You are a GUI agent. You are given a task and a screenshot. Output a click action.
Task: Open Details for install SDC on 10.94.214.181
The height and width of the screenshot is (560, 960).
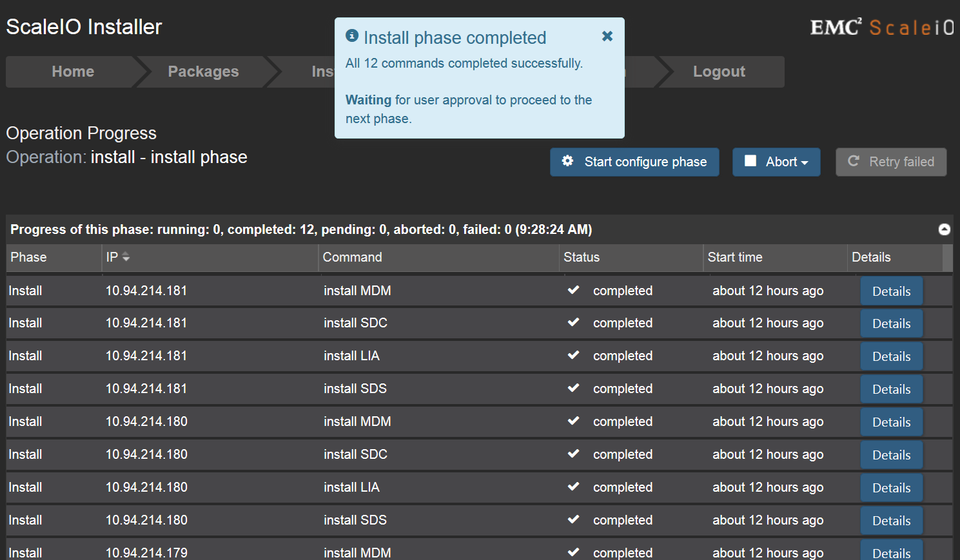pos(891,323)
